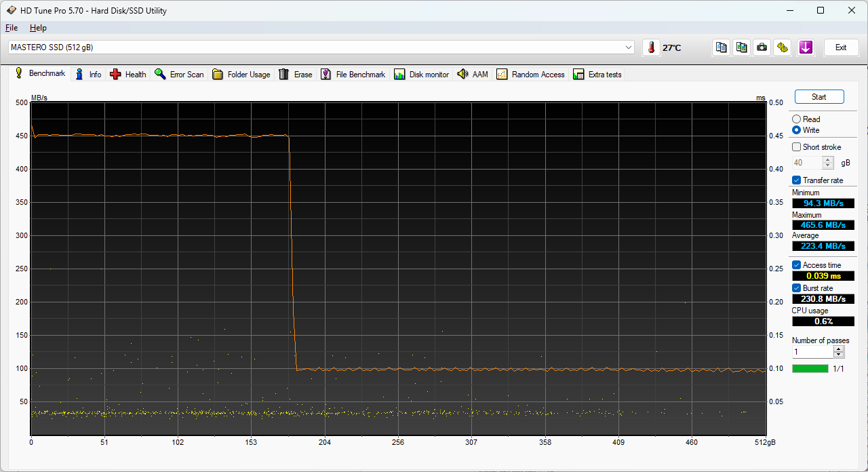Switch to the Error Scan tab

[179, 75]
